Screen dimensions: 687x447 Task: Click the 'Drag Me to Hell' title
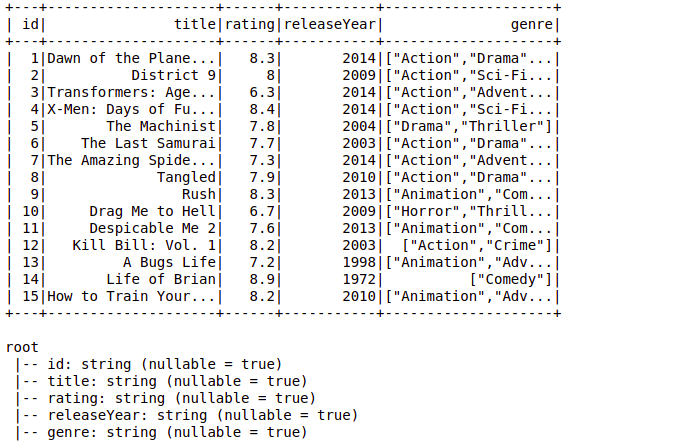[x=153, y=212]
